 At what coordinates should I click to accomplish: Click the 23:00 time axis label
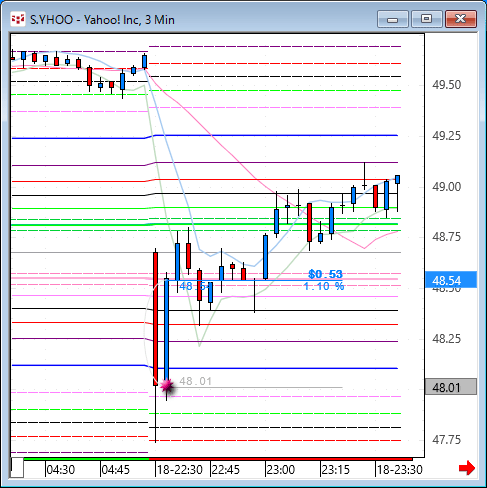pos(281,470)
